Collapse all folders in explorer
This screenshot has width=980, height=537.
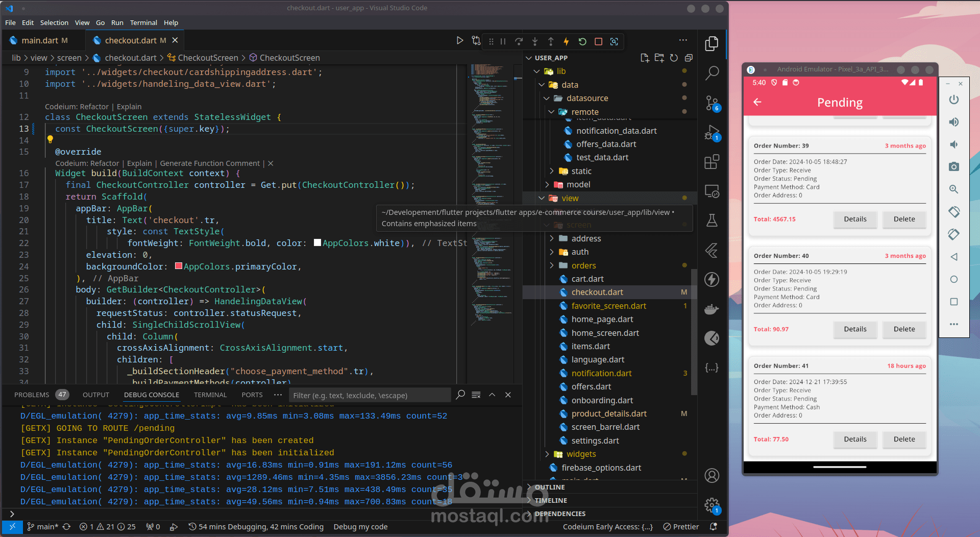pyautogui.click(x=689, y=58)
